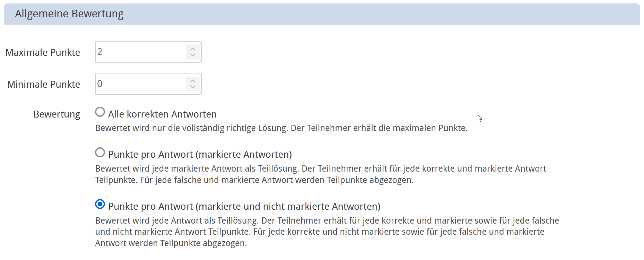Focus the Maximale Punkte input field
Screen dimensions: 644x260
click(x=140, y=52)
